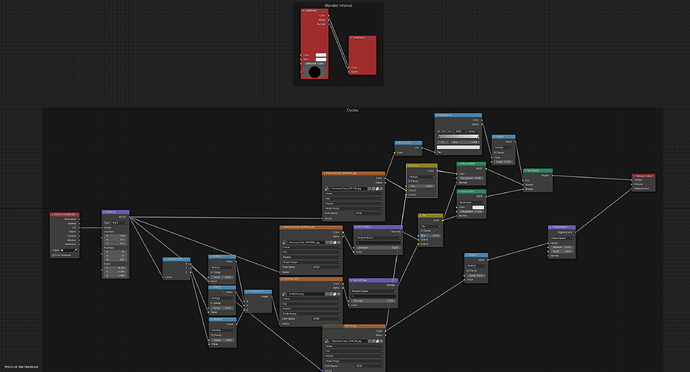Open Repeat extension dropdown on normal image texture

tap(311, 257)
